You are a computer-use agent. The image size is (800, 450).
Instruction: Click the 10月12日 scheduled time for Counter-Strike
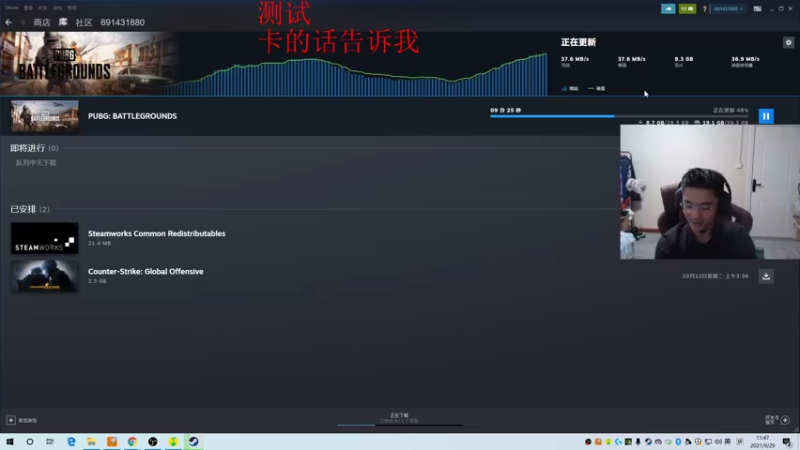(715, 276)
